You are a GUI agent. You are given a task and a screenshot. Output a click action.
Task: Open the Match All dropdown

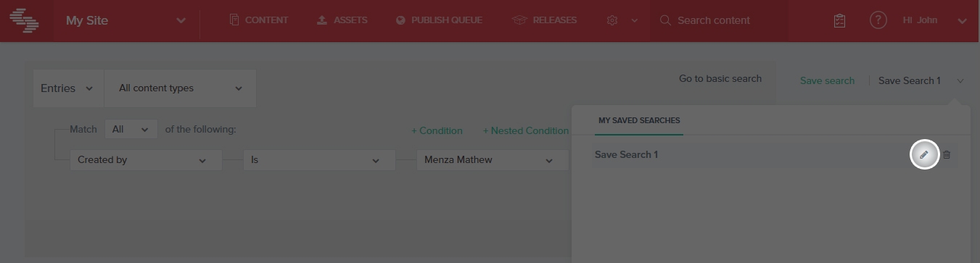click(131, 130)
